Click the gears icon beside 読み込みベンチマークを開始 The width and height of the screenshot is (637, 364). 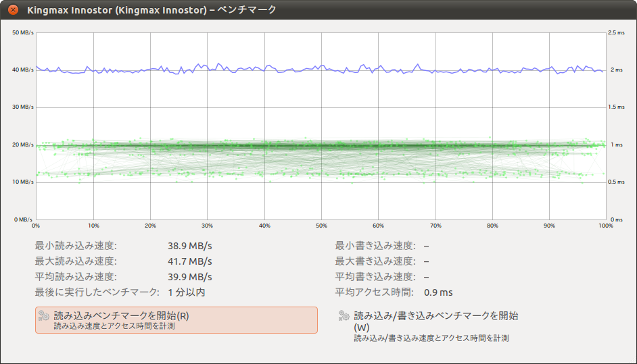44,315
